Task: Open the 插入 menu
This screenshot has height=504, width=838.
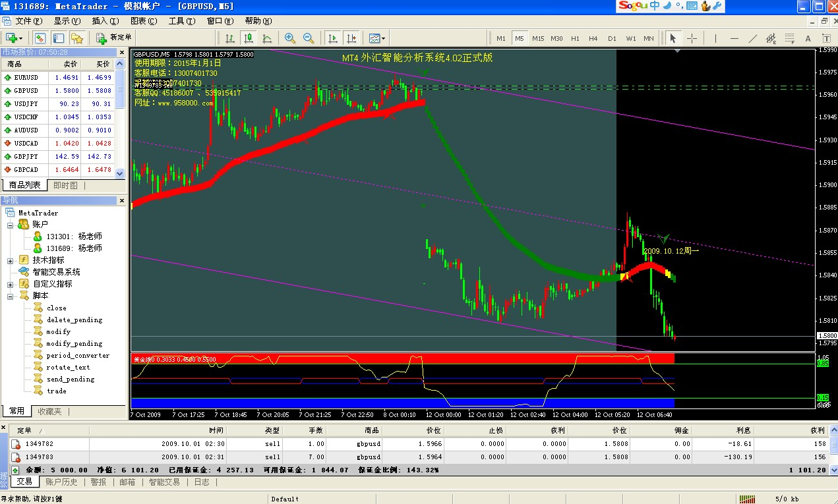Action: click(104, 21)
